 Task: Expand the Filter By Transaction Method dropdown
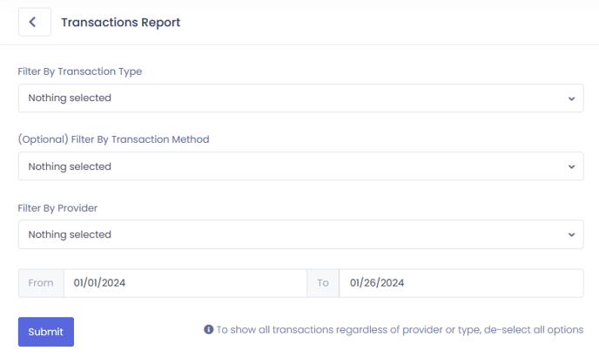300,166
